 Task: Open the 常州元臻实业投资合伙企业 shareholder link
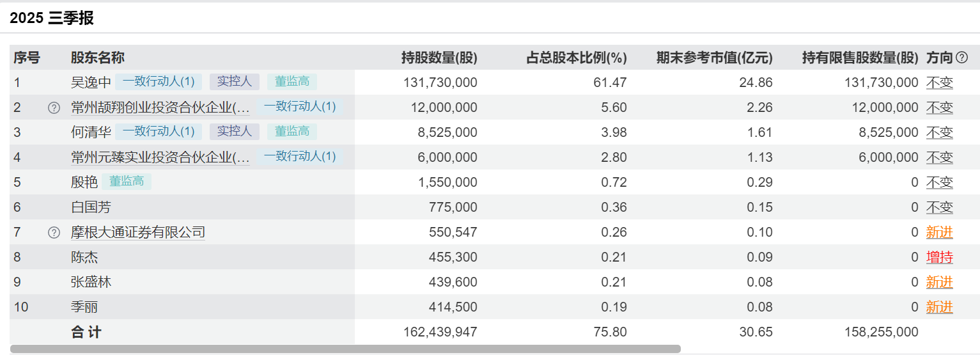160,157
